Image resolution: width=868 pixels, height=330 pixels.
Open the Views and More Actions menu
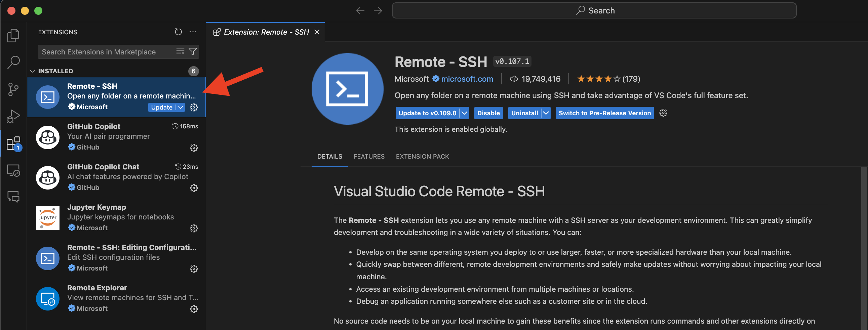tap(193, 32)
